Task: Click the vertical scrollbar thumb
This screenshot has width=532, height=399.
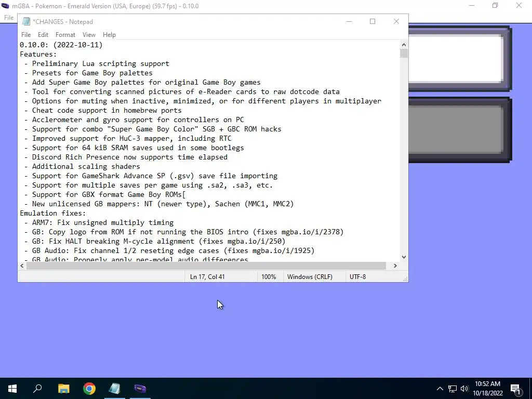Action: (404, 54)
